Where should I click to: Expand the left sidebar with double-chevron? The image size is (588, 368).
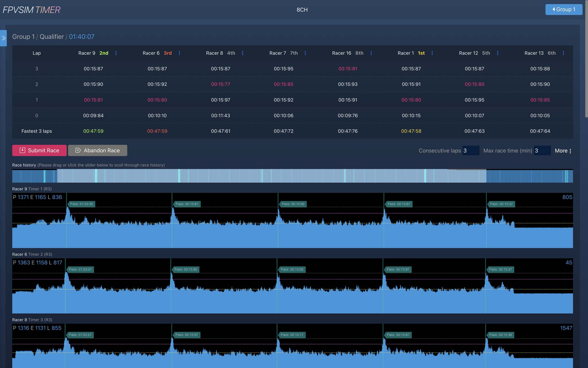click(3, 38)
